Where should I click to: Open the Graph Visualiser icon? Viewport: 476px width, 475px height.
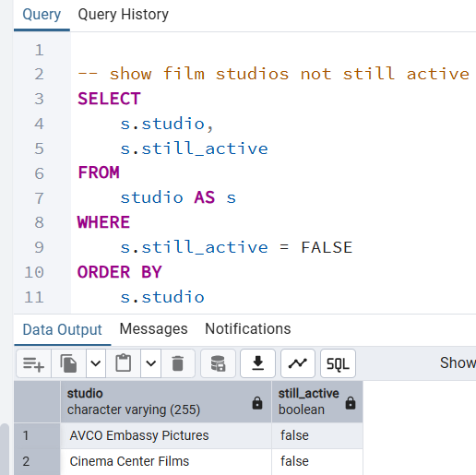click(298, 363)
